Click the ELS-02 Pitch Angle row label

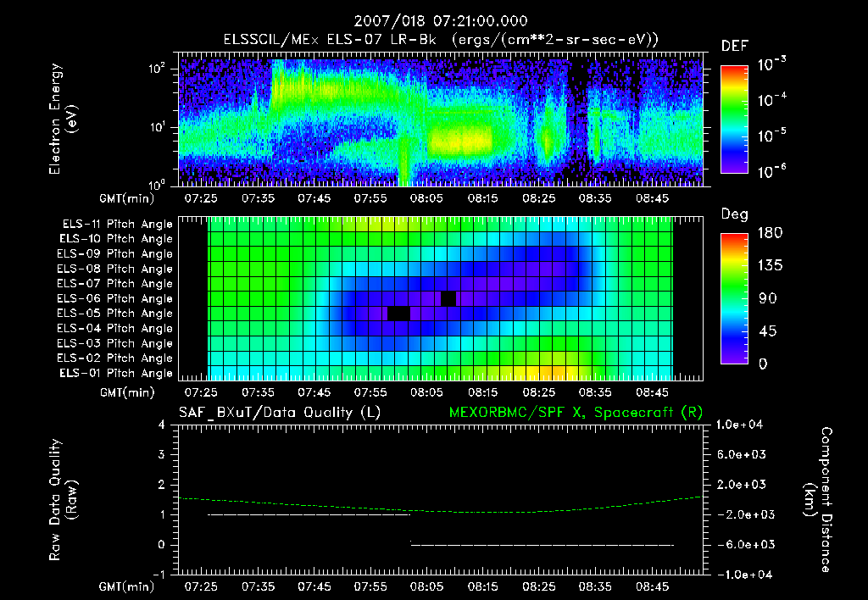[x=115, y=358]
